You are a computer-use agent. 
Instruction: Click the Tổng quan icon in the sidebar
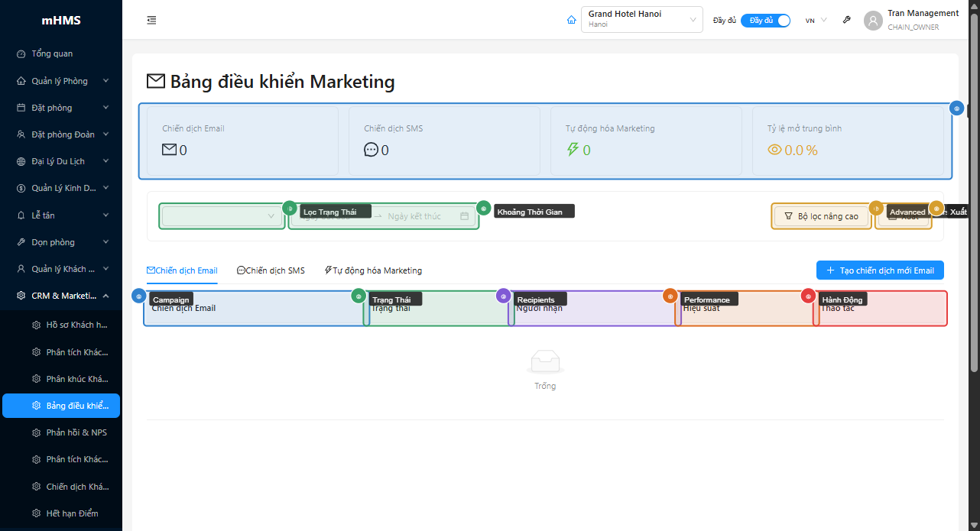(x=19, y=53)
